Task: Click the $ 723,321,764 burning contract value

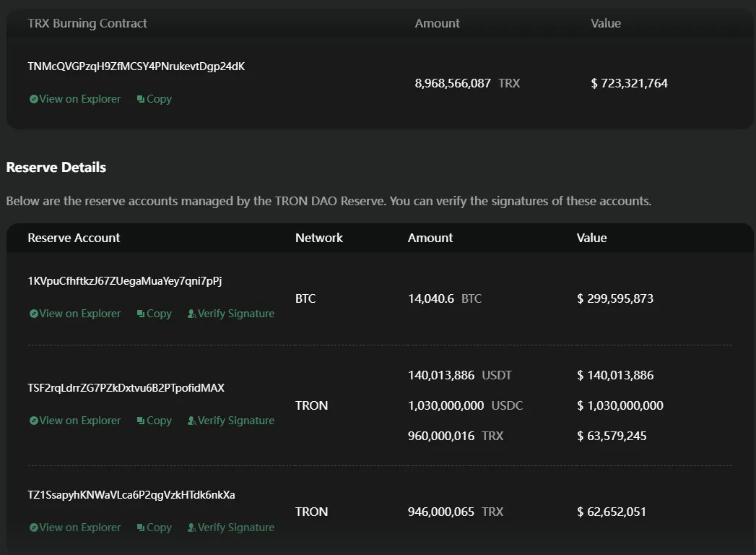Action: (629, 84)
